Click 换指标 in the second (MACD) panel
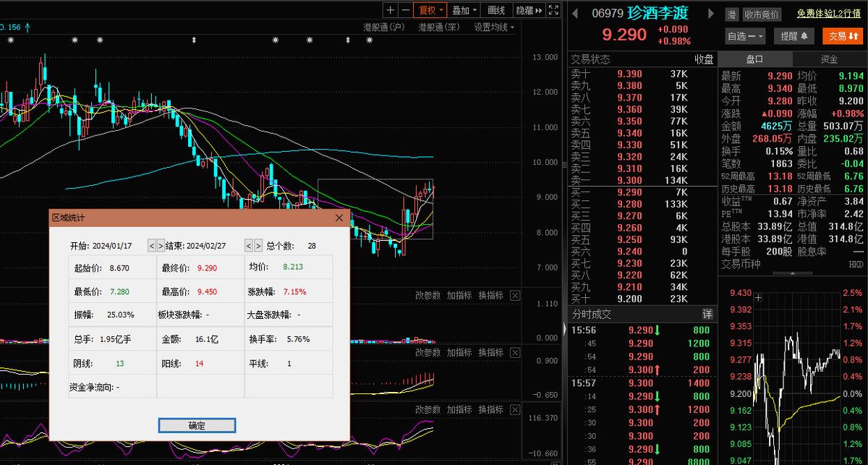Screen dimensions: 868x465 click(491, 352)
